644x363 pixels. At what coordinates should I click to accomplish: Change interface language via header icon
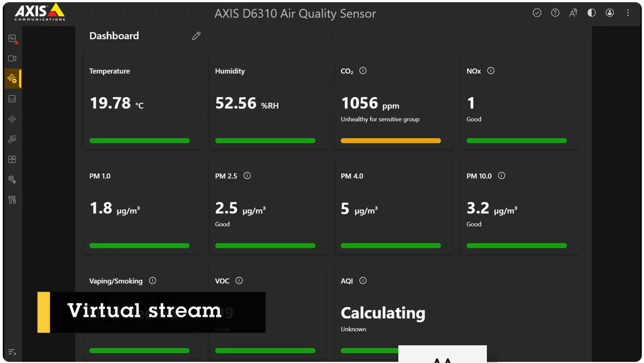coord(573,13)
